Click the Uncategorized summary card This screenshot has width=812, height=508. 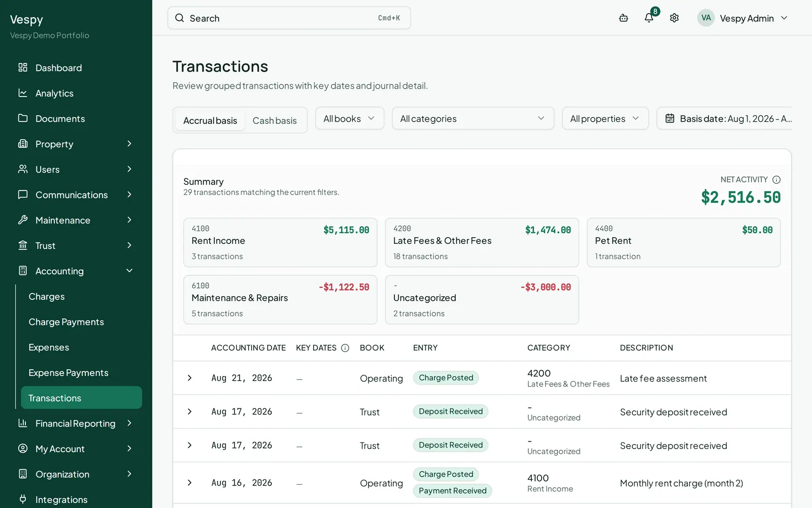click(482, 300)
